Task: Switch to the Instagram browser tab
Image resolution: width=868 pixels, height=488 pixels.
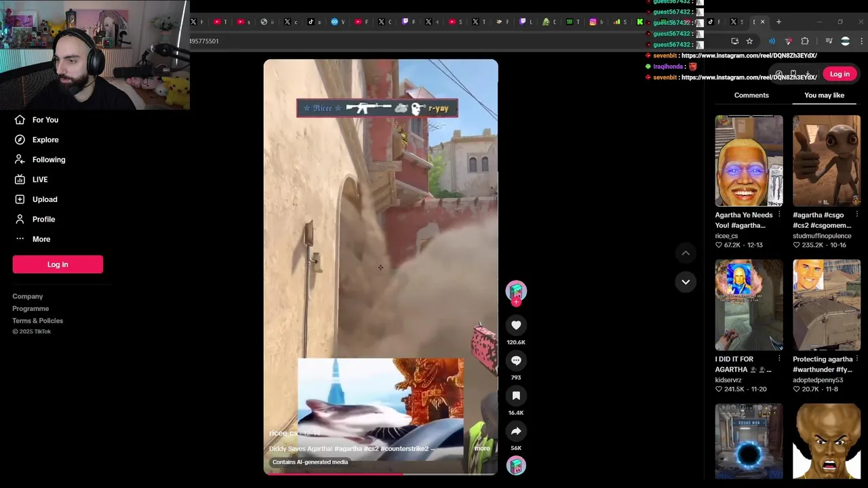Action: pyautogui.click(x=597, y=22)
